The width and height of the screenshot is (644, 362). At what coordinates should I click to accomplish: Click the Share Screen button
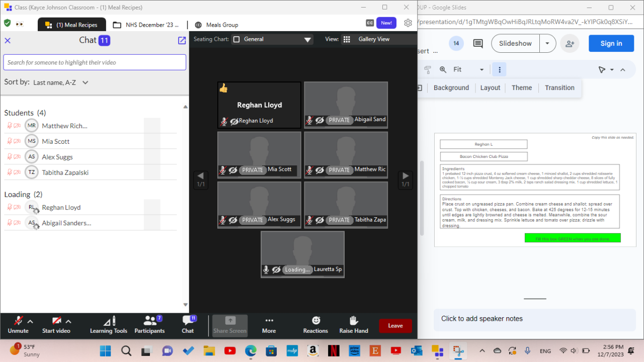pos(230,325)
